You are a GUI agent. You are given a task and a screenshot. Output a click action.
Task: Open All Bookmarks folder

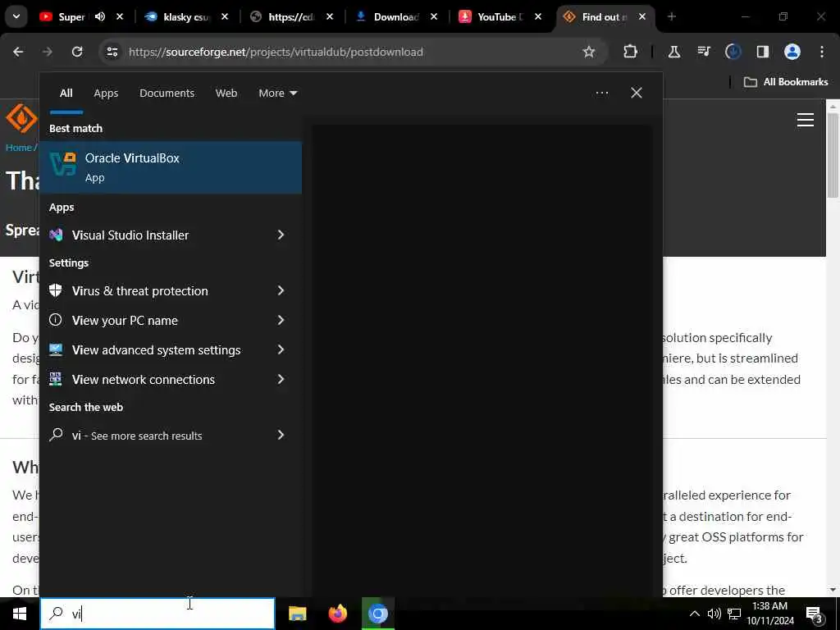coord(785,82)
